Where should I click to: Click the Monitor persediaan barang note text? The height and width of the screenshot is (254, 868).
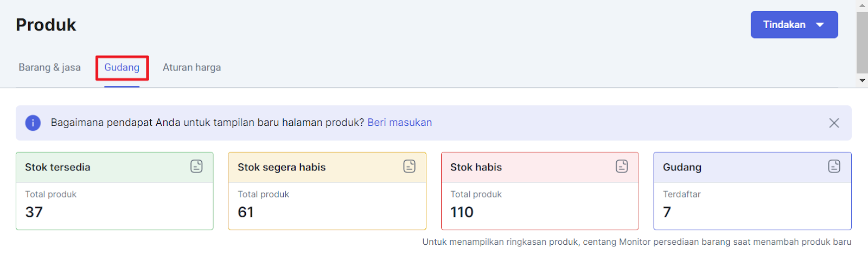pyautogui.click(x=636, y=242)
